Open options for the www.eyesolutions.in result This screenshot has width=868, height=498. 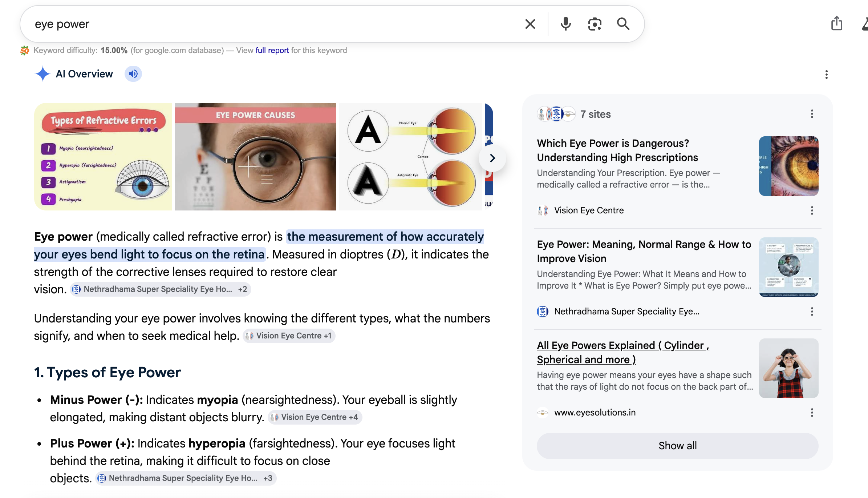tap(812, 413)
